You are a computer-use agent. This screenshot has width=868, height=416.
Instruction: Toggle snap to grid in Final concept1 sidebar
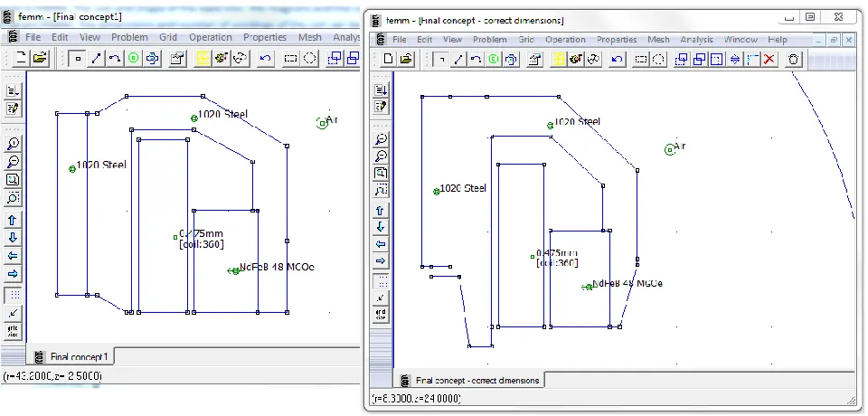coord(14,314)
